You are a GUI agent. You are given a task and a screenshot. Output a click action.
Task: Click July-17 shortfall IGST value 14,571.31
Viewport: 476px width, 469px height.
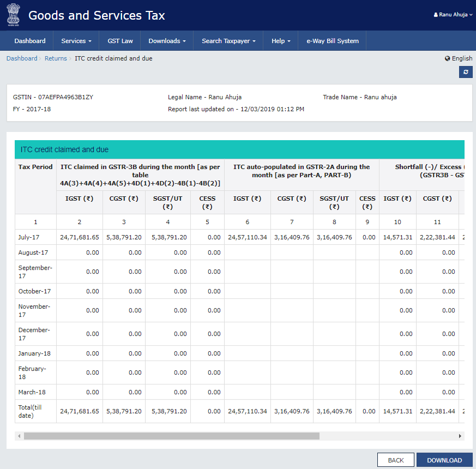(x=397, y=237)
